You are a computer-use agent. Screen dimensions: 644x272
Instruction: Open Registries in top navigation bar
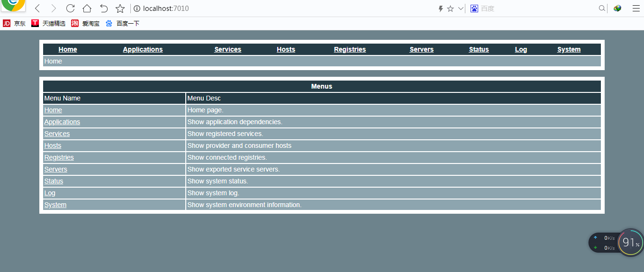tap(350, 49)
